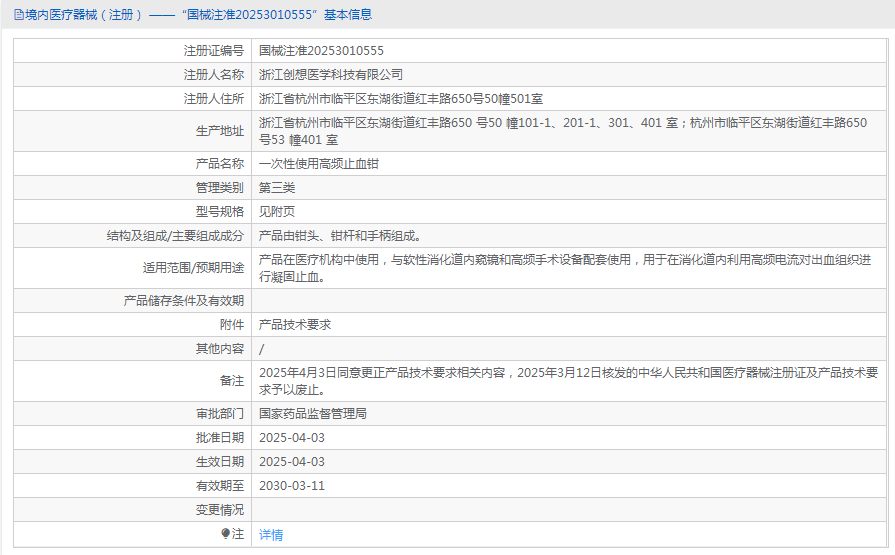Screen dimensions: 895x555
Task: Select attachment value 产品技术要求
Action: pyautogui.click(x=295, y=325)
